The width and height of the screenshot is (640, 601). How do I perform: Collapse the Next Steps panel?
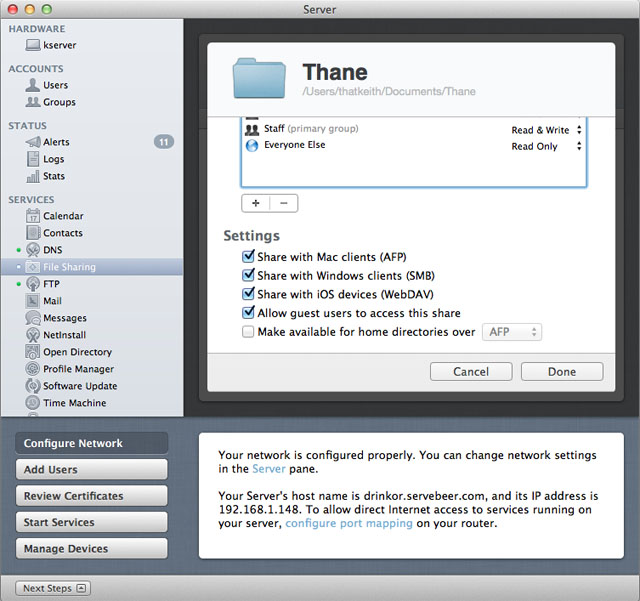(x=53, y=588)
